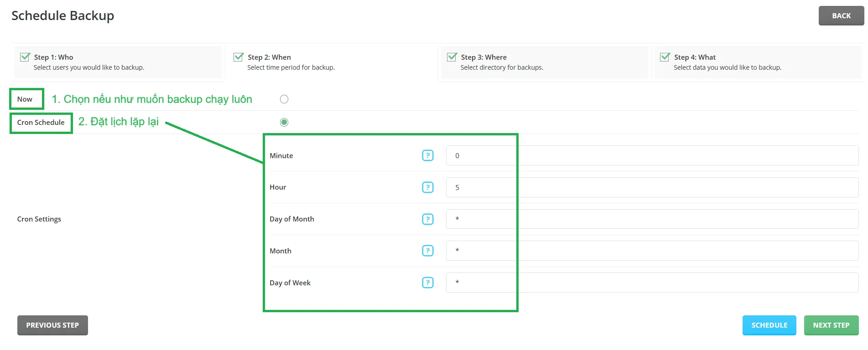Image resolution: width=868 pixels, height=350 pixels.
Task: Open help icon for Hour field
Action: [x=428, y=187]
